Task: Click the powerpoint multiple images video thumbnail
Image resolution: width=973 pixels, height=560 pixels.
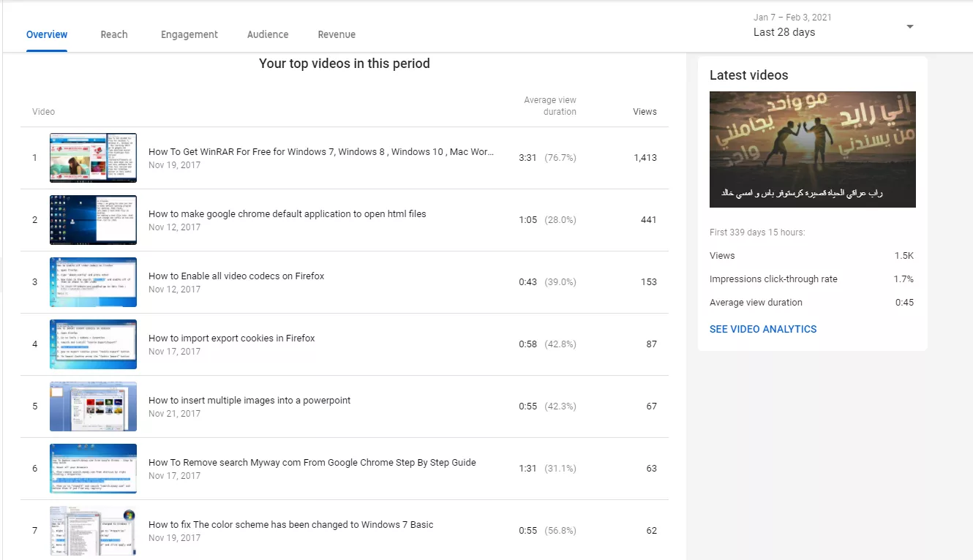Action: point(93,406)
